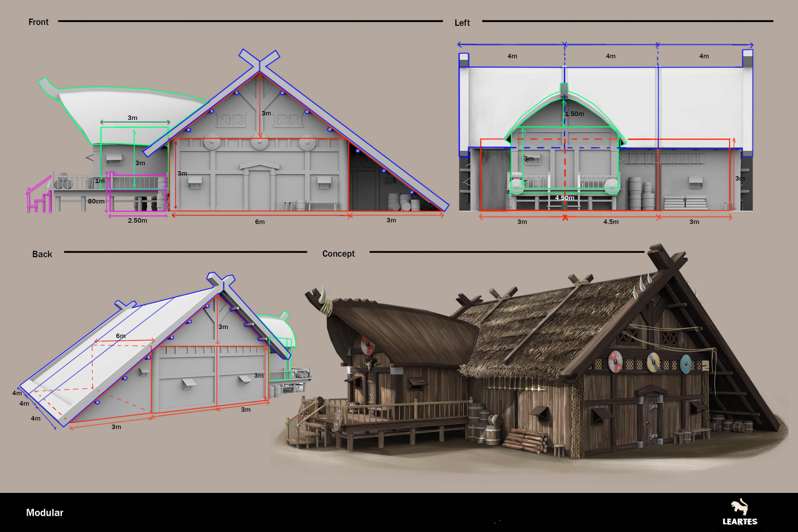Click the "3m" label above the green annex arrow

[132, 118]
